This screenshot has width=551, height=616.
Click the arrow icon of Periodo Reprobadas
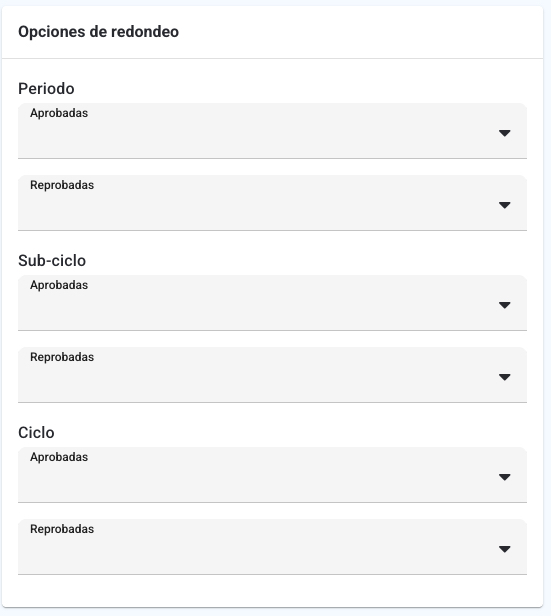504,205
